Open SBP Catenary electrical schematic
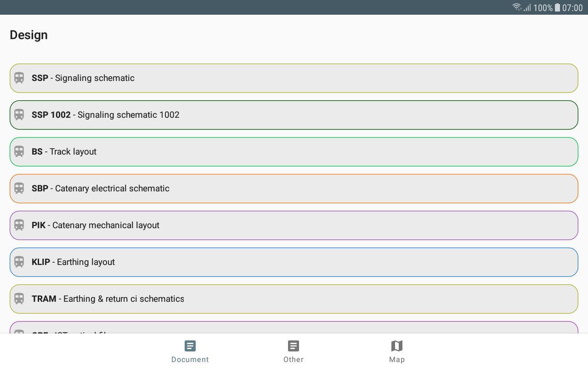This screenshot has width=588, height=368. 294,189
